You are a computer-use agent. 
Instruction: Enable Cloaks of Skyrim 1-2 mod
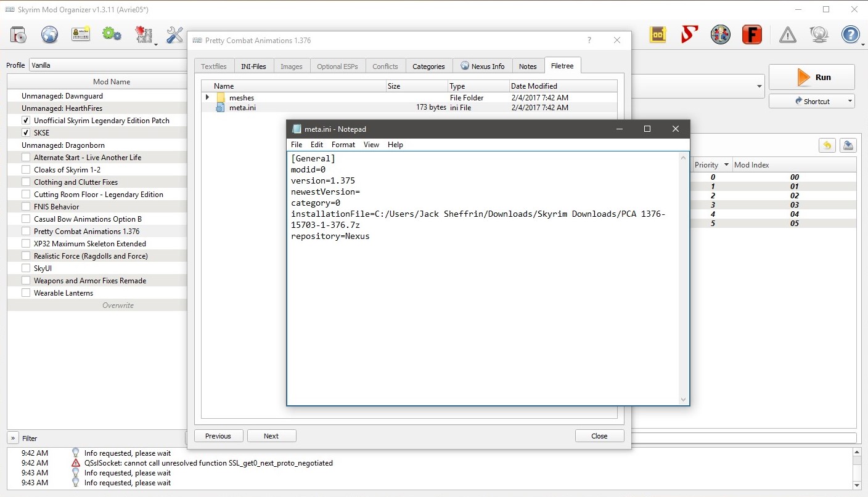pyautogui.click(x=26, y=170)
